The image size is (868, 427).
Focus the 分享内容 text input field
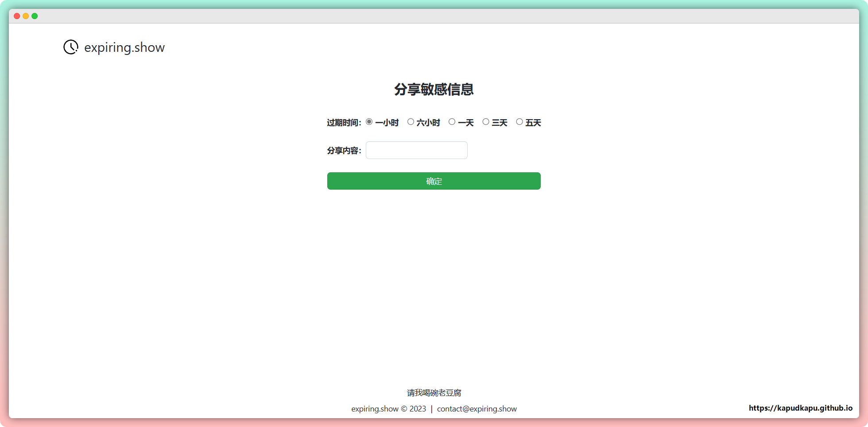tap(416, 150)
